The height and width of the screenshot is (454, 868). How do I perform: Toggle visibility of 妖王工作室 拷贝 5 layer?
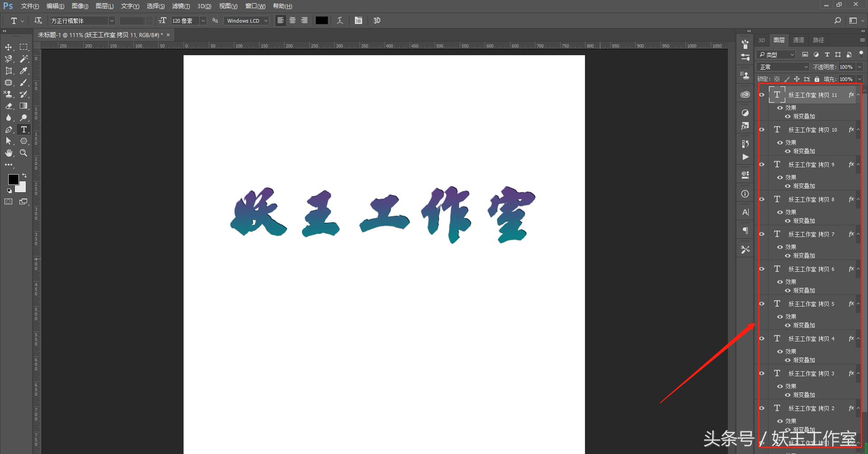coord(762,303)
